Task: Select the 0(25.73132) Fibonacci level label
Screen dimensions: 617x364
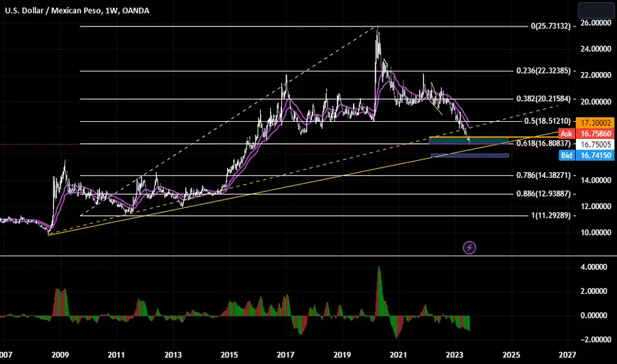Action: (551, 26)
